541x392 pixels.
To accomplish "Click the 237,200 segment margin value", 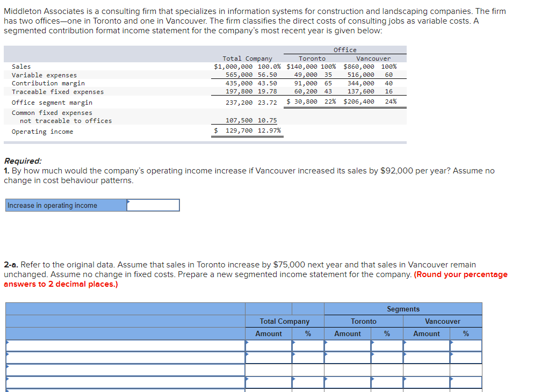I will click(239, 103).
